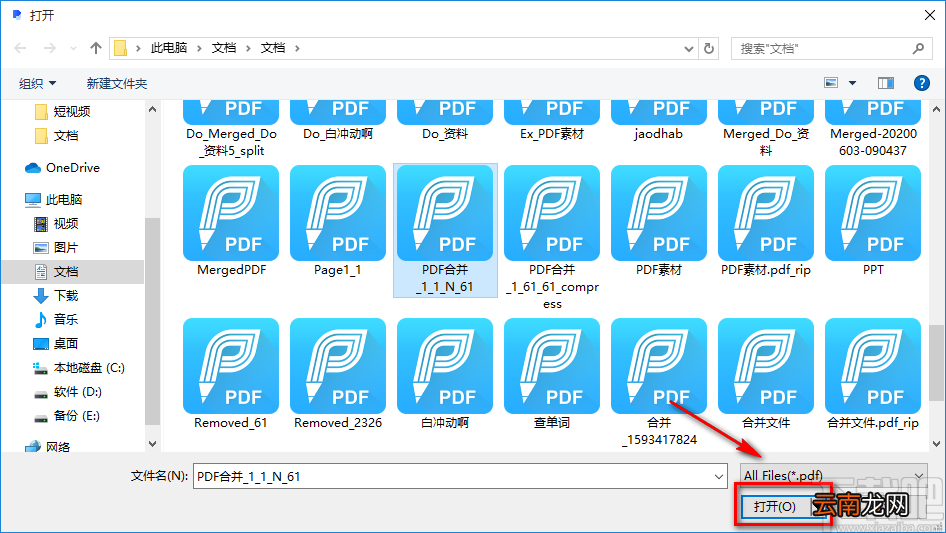
Task: Expand the last 文档 breadcrumb chevron
Action: tap(297, 48)
